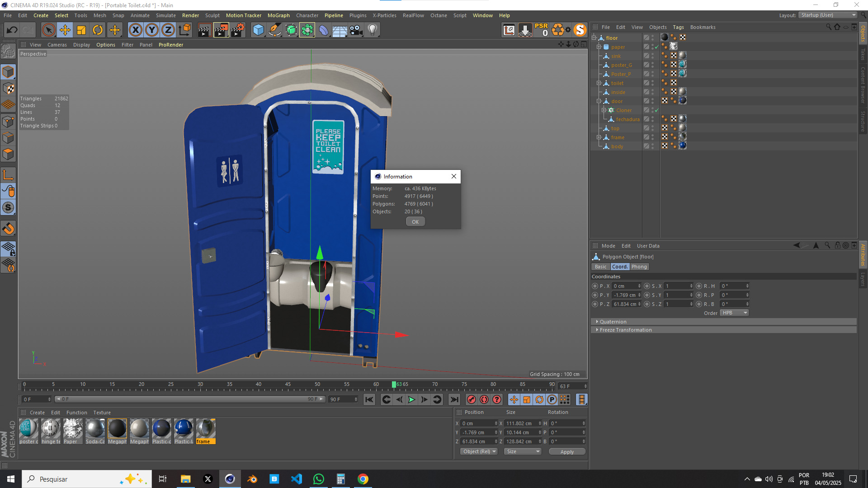Viewport: 868px width, 488px height.
Task: Open the Spline Pen tool
Action: tap(274, 30)
